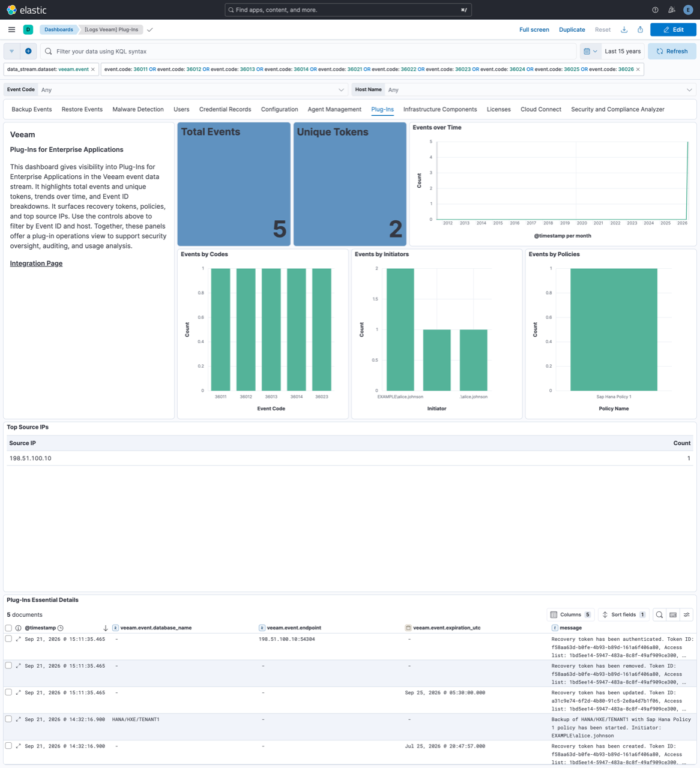Click the Unique Tokens metric panel
This screenshot has height=768, width=700.
[x=350, y=184]
